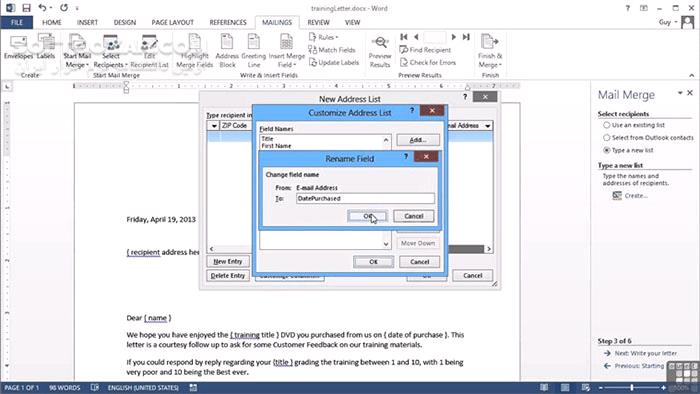
Task: Open Finish & Merge menu
Action: click(x=490, y=52)
